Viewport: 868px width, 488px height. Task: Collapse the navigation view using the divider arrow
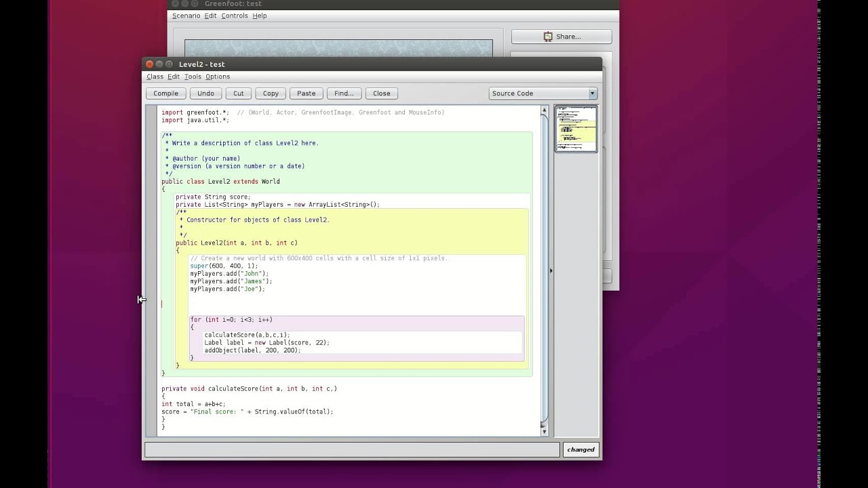tap(551, 271)
